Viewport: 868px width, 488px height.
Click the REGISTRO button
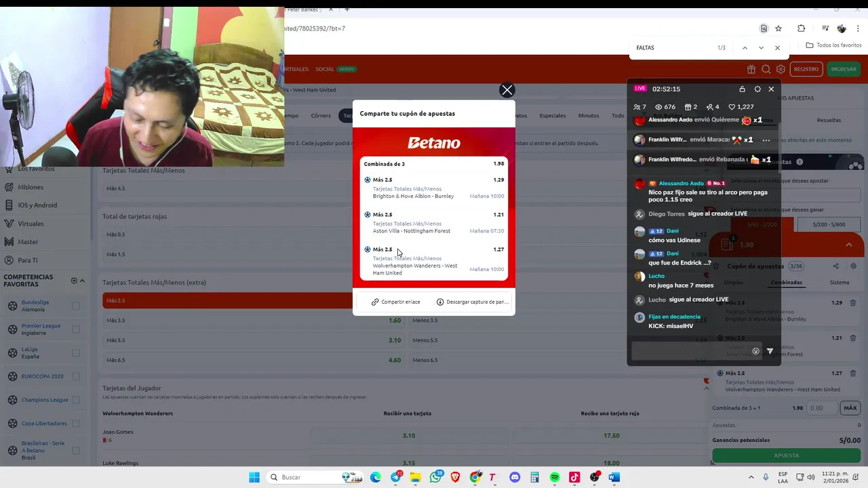[x=806, y=69]
